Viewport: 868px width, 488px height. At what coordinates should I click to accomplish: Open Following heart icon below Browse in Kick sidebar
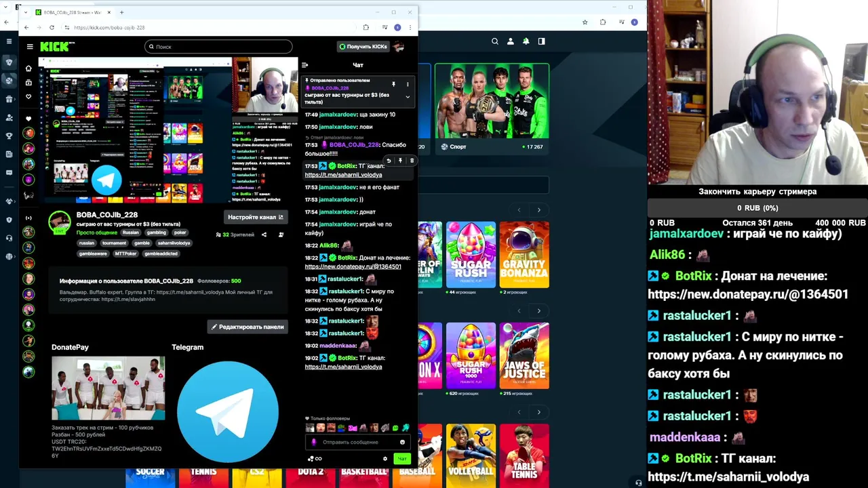click(x=28, y=97)
